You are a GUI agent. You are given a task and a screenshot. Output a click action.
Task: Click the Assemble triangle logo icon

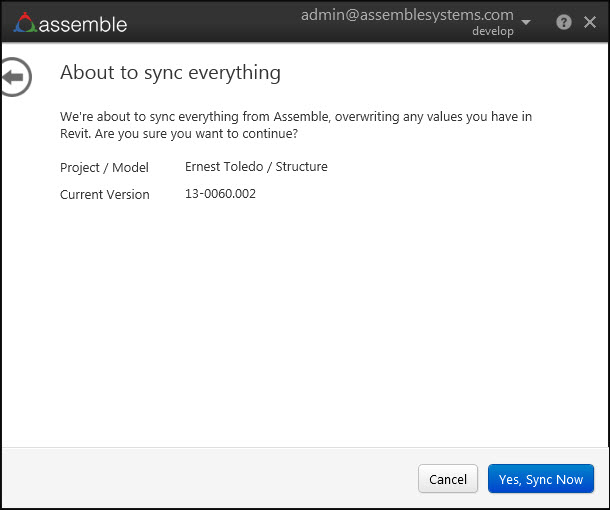25,22
